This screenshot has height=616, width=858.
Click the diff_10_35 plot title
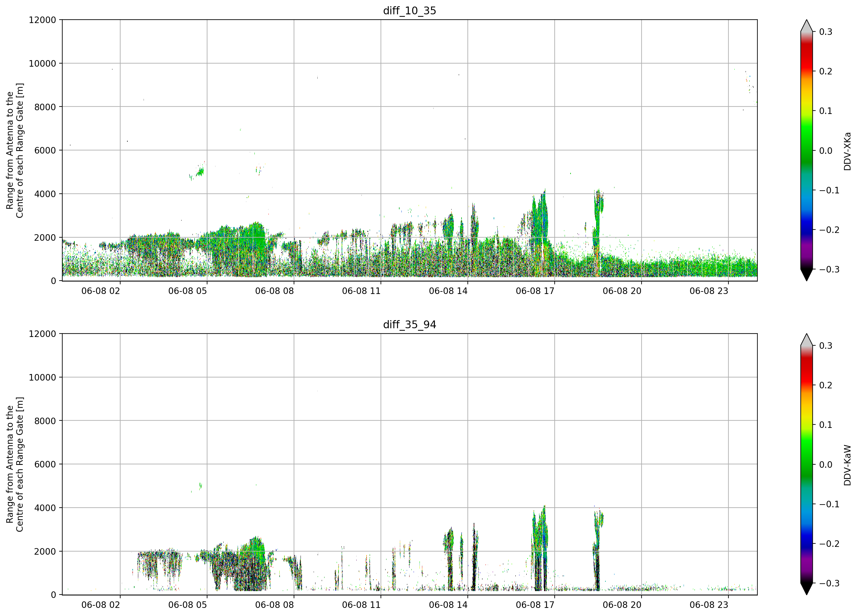tap(410, 11)
